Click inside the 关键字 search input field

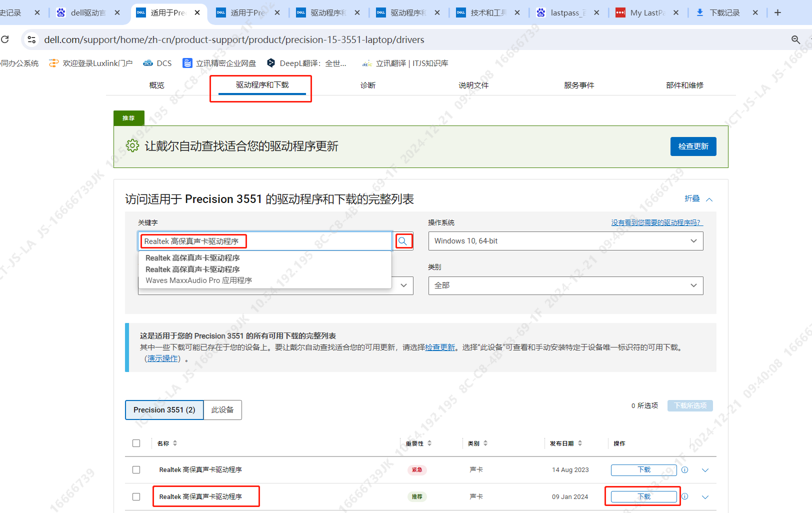coord(265,241)
